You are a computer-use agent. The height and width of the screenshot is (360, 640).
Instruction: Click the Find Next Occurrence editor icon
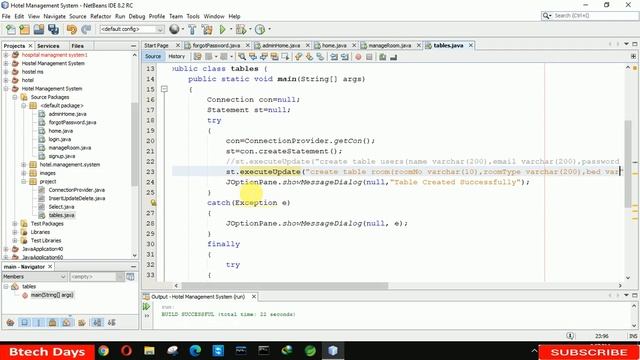[x=264, y=57]
